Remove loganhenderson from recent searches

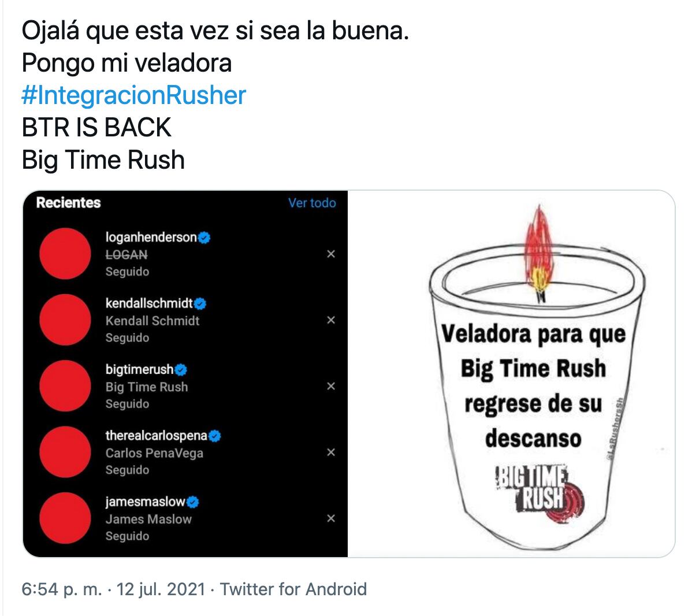click(330, 254)
